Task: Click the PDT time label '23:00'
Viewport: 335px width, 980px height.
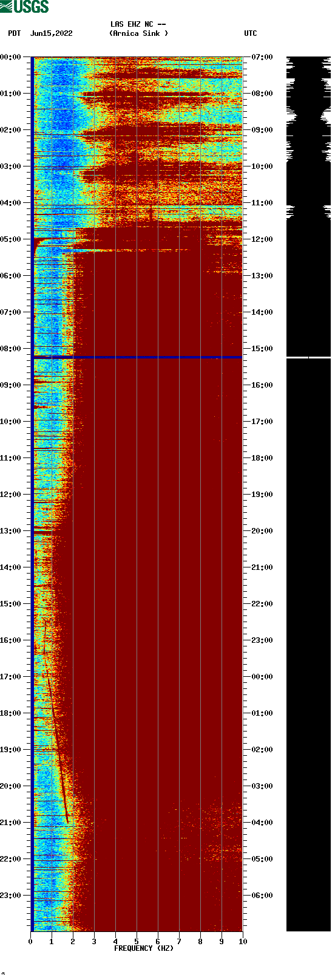Action: pyautogui.click(x=11, y=896)
